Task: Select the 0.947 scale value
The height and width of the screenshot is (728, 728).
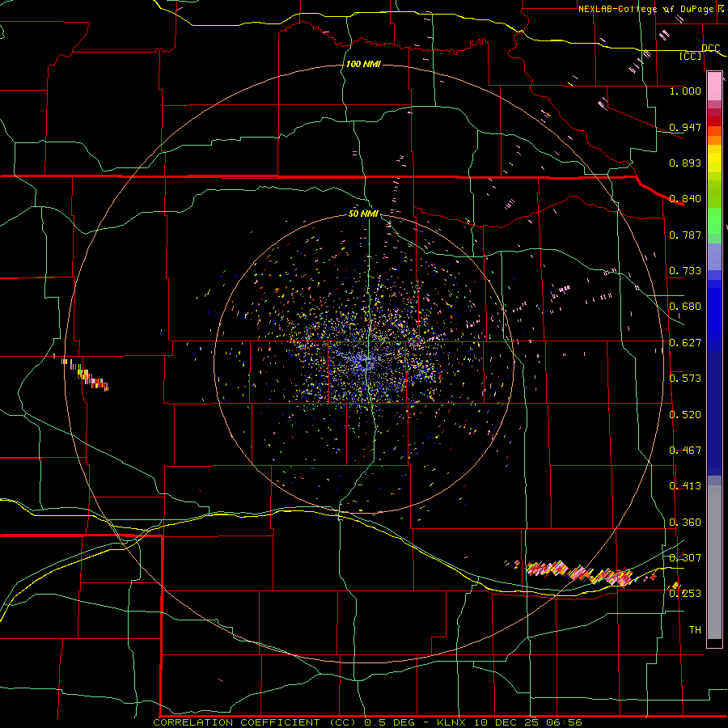Action: [685, 127]
